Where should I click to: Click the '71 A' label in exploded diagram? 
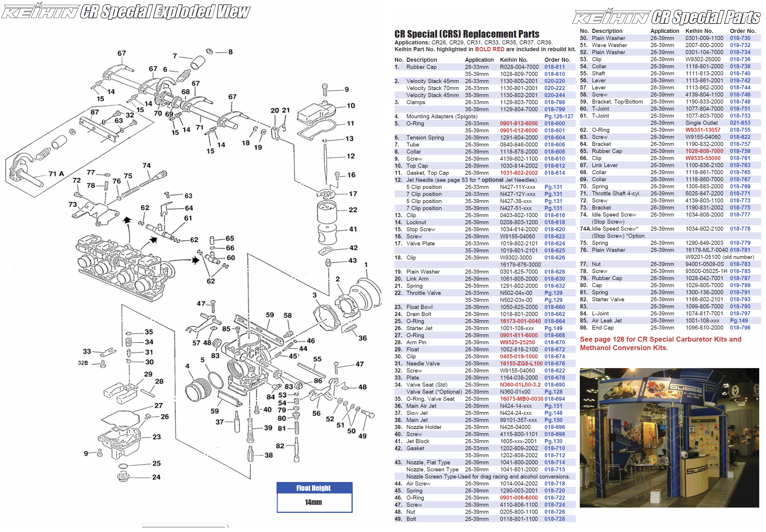click(x=56, y=174)
